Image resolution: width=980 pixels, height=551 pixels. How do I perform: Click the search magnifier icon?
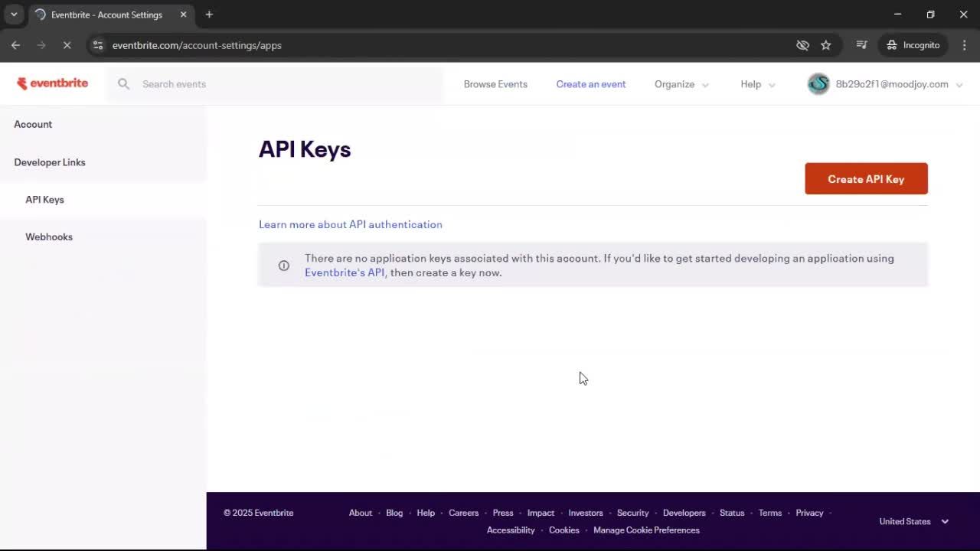point(123,84)
